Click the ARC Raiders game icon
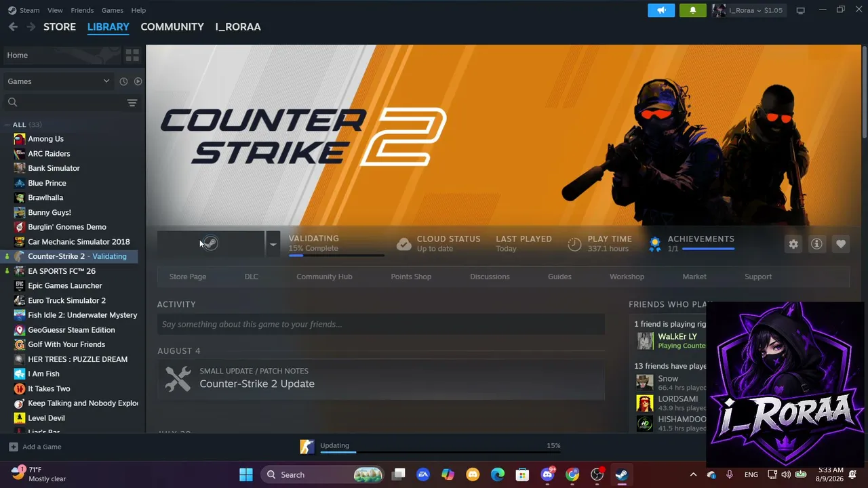Viewport: 868px width, 488px height. tap(20, 154)
